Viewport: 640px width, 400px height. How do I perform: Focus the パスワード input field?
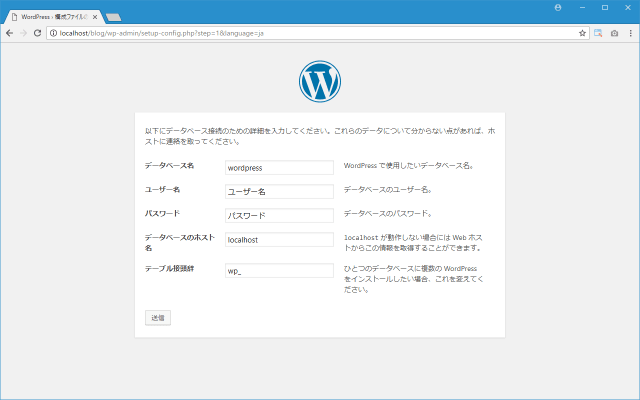click(279, 216)
